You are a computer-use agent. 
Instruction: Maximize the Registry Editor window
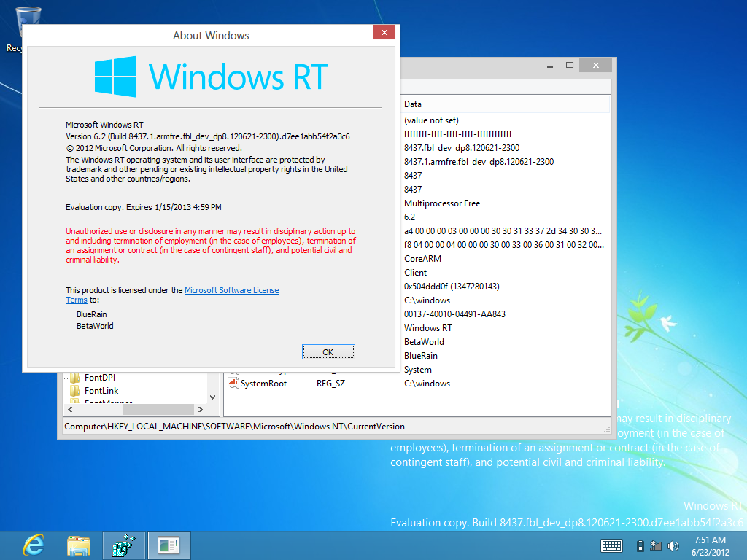[x=569, y=66]
